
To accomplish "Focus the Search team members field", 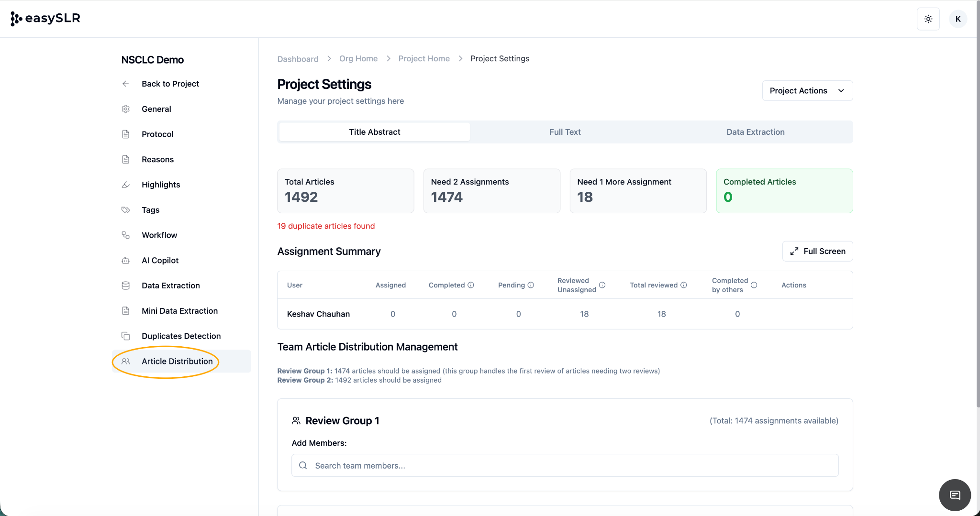I will pyautogui.click(x=565, y=466).
